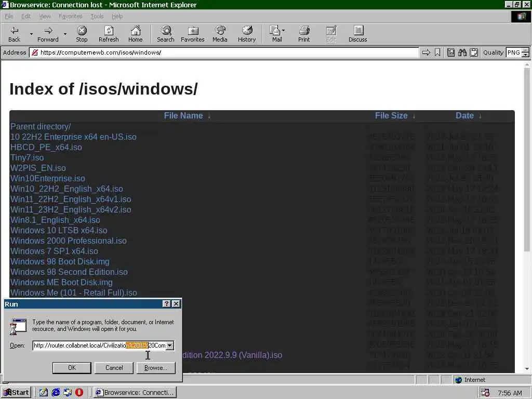Click the bookmark ribbon icon
The image size is (532, 399).
(x=437, y=52)
